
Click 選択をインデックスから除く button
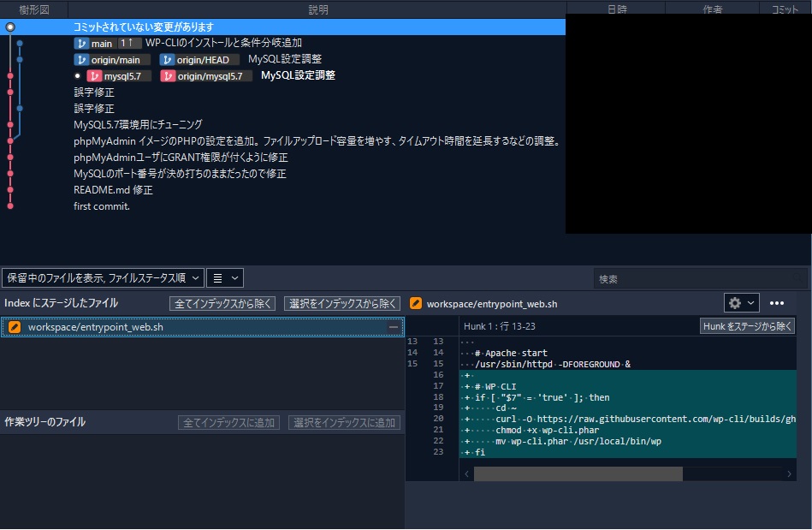tap(342, 303)
